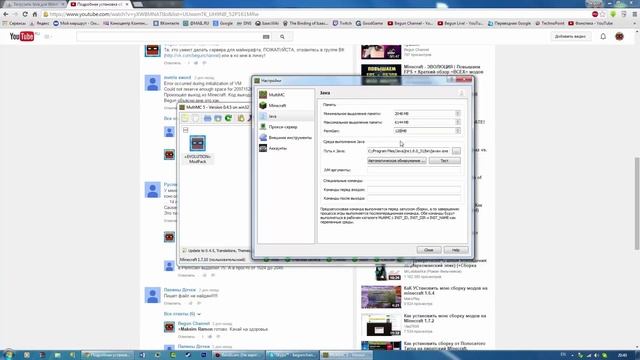Open the external tools settings page
The image size is (640, 360).
click(286, 138)
